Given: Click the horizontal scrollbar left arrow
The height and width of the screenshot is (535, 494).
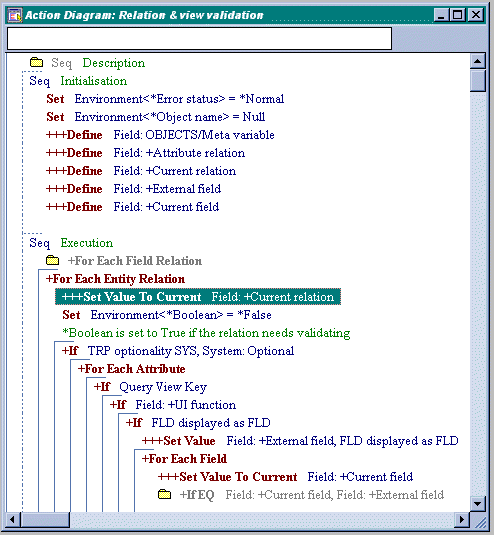Looking at the screenshot, I should pos(13,520).
